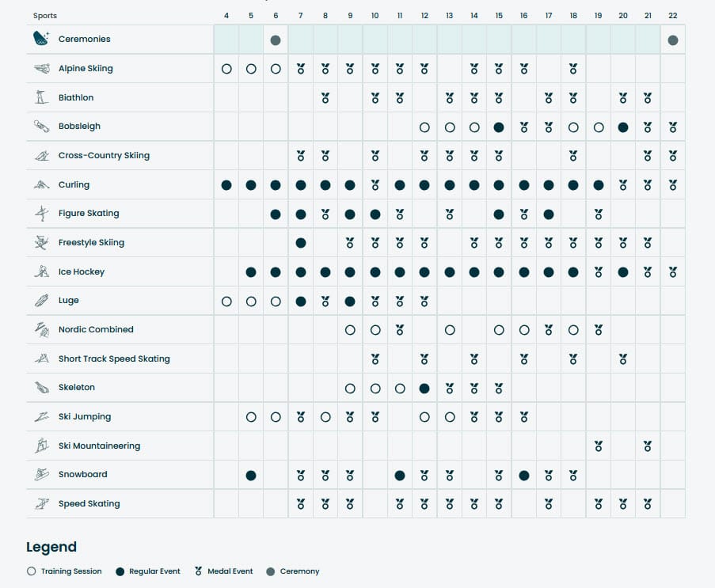
Task: Open the Short Track Speed Skating link
Action: pos(114,359)
